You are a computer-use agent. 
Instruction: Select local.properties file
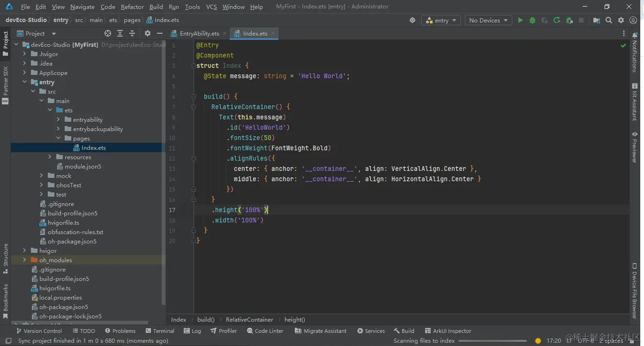click(57, 297)
